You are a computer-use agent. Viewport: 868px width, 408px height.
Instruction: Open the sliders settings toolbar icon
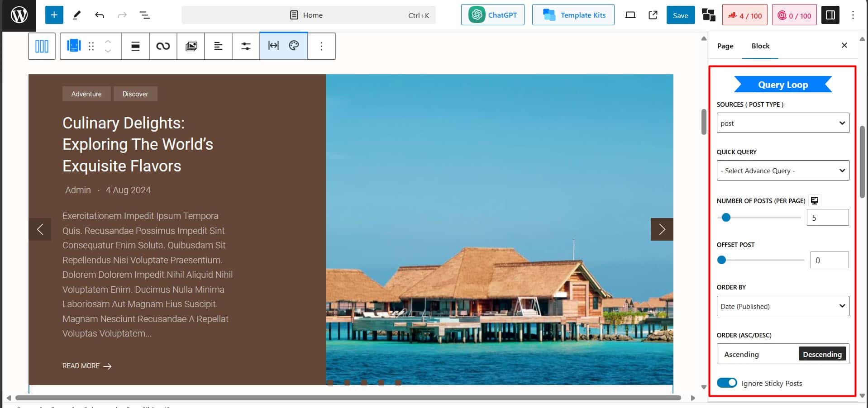pyautogui.click(x=246, y=46)
